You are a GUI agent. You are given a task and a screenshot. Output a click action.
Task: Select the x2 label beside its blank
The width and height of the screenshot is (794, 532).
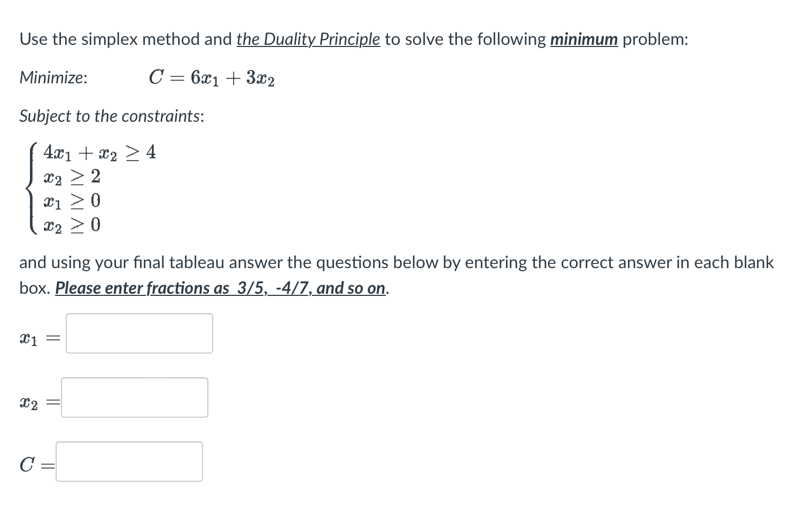(29, 402)
